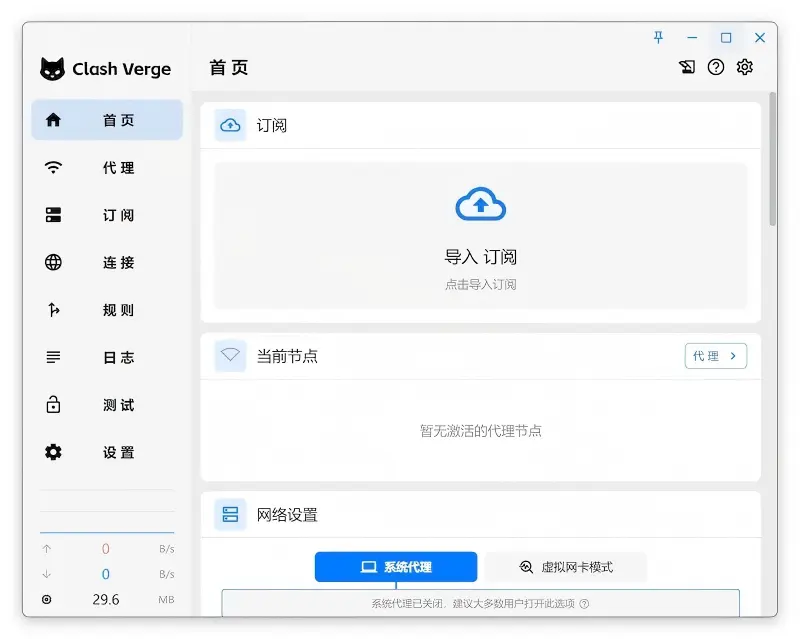Open the 规则 rules page
The image size is (800, 639).
coord(107,310)
